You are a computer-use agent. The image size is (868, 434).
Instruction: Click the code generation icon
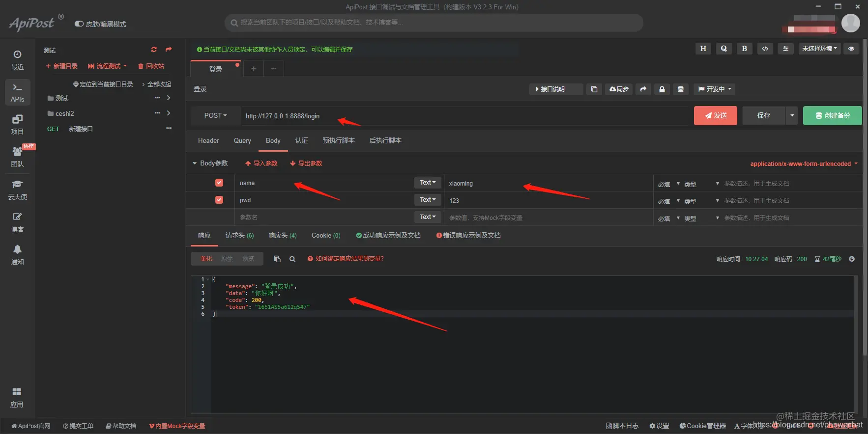click(765, 49)
